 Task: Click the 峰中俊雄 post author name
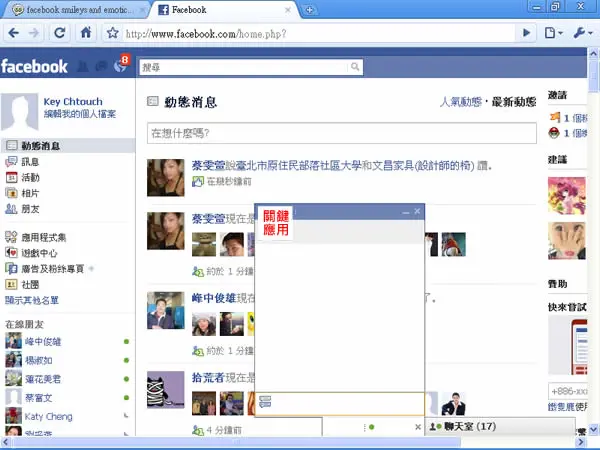coord(214,298)
